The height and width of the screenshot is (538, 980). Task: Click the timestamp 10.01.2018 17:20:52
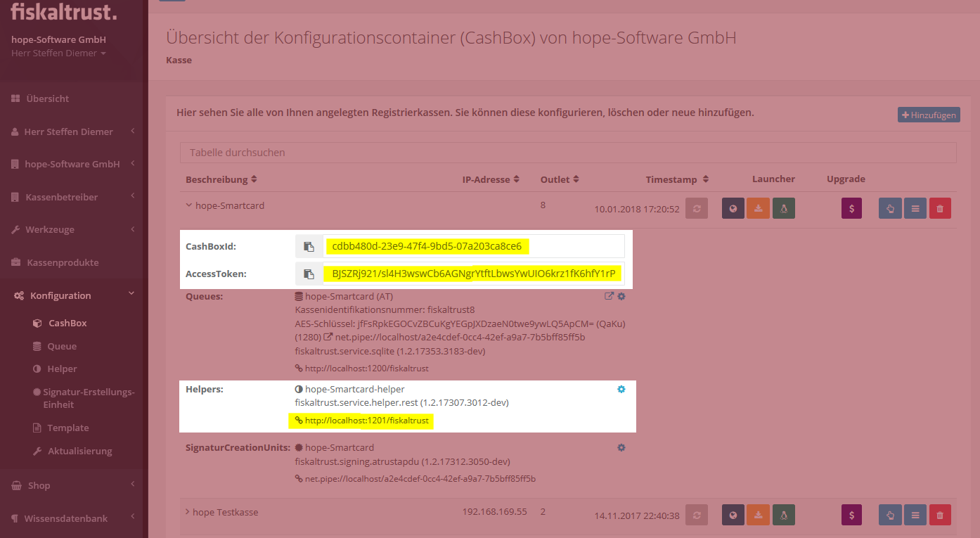point(637,209)
